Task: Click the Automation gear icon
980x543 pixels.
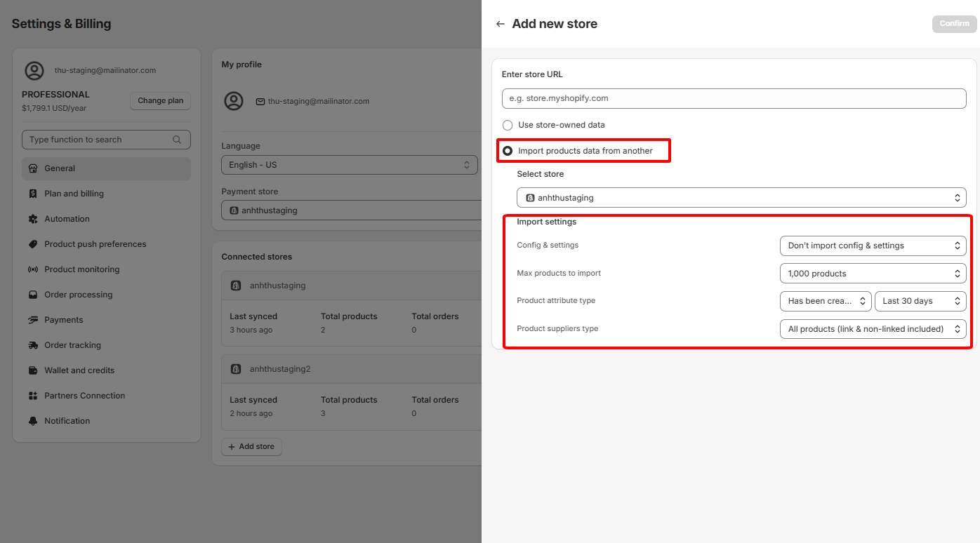Action: tap(33, 219)
